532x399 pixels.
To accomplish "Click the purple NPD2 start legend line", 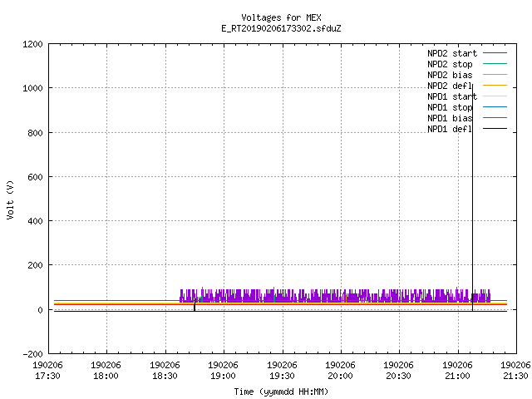I will pos(495,53).
